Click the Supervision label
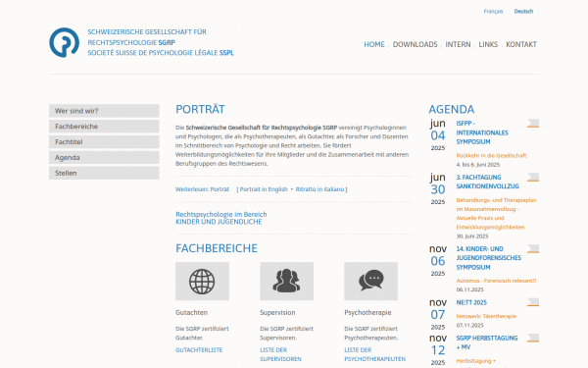The height and width of the screenshot is (368, 588). [277, 312]
